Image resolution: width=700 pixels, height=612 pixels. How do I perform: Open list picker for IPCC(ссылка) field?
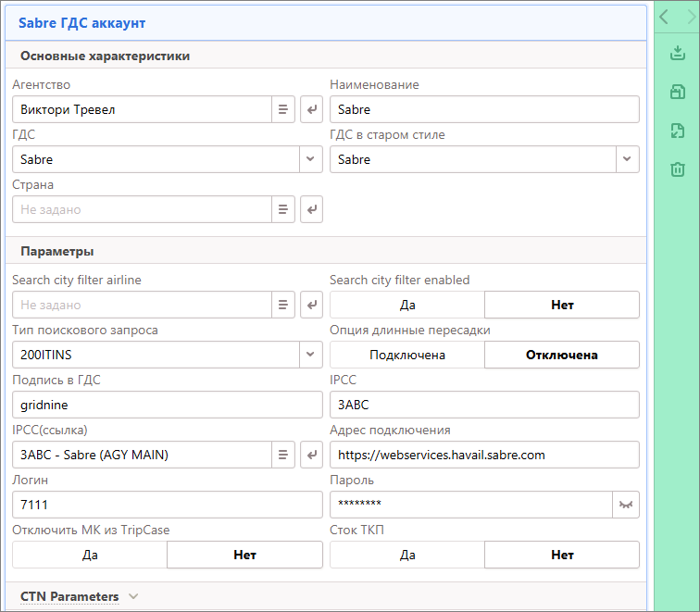(283, 455)
